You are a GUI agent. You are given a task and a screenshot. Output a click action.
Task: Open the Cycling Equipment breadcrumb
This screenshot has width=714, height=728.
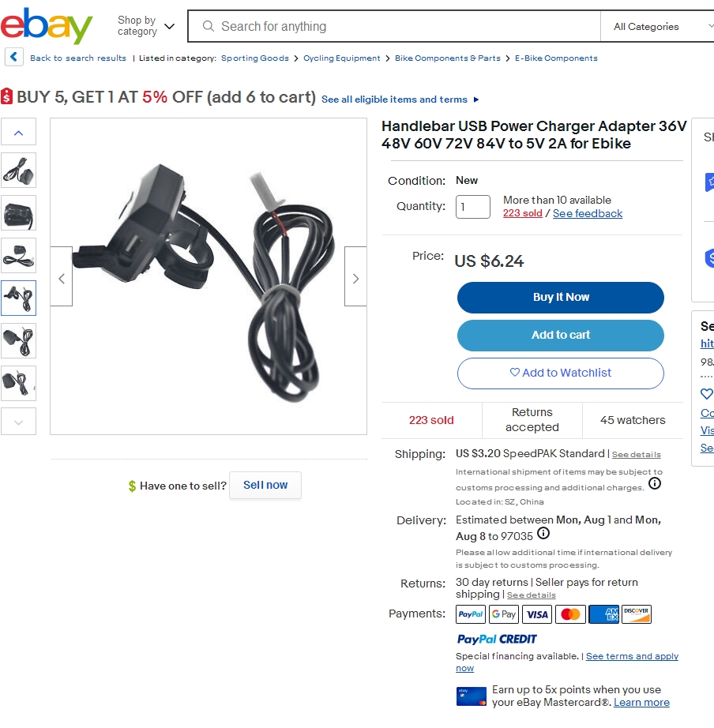click(341, 58)
